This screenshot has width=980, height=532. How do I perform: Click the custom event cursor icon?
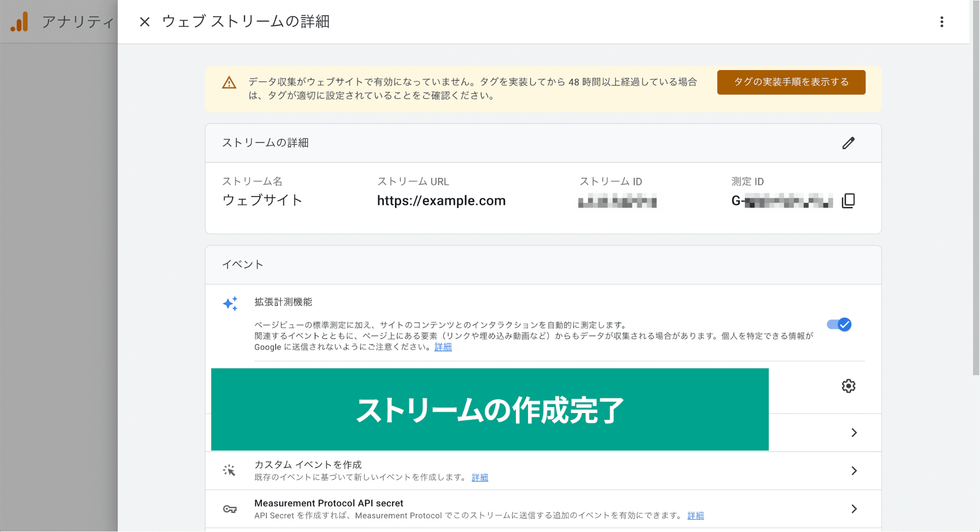point(229,471)
